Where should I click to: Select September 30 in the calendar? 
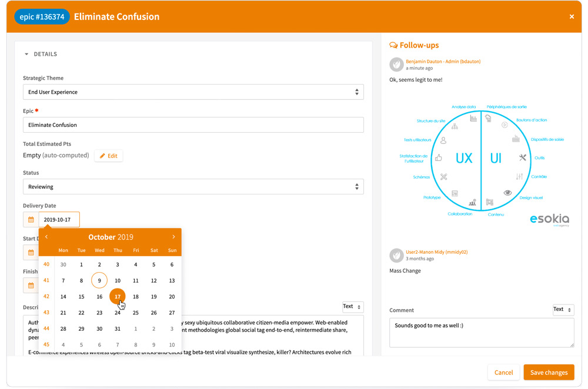[64, 264]
